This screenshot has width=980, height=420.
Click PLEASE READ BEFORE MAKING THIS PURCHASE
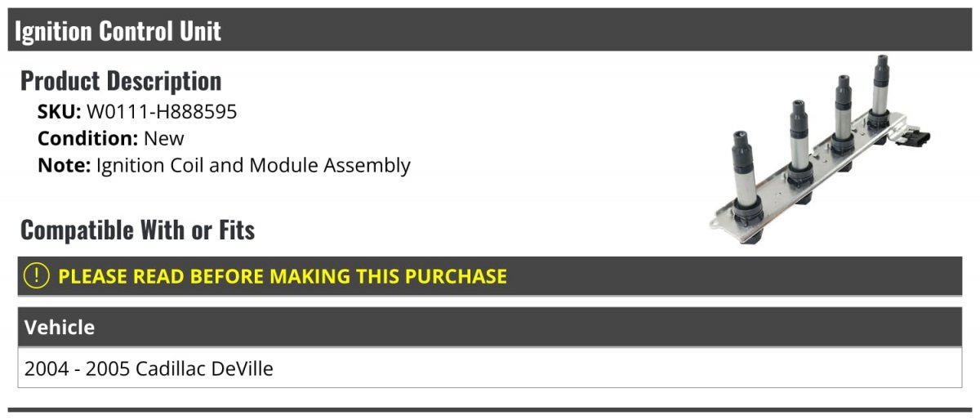pyautogui.click(x=283, y=276)
